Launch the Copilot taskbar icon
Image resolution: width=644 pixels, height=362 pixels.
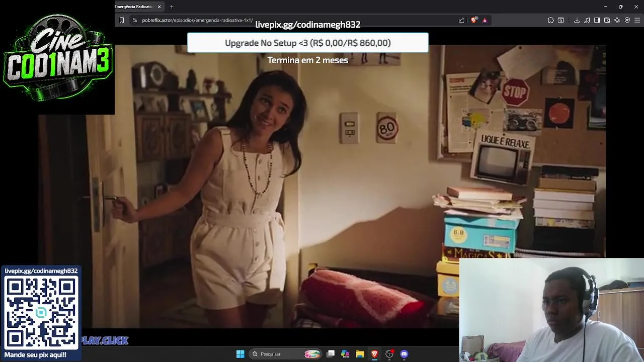point(345,354)
